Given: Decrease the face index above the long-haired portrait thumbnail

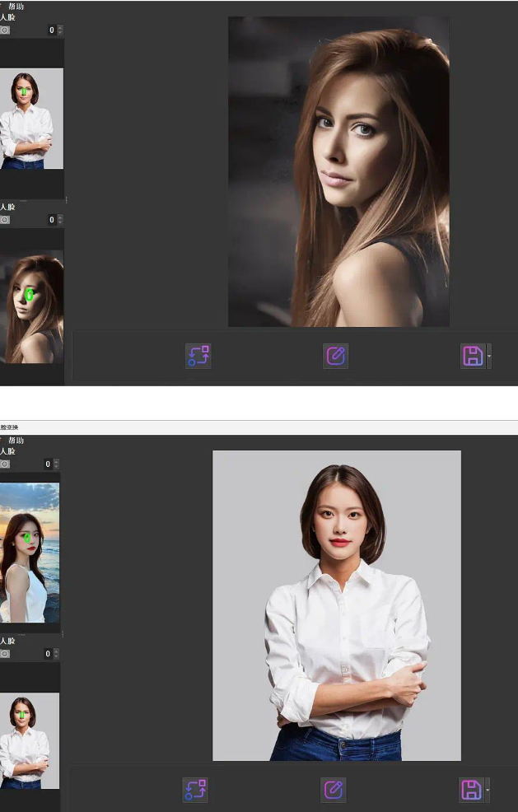Looking at the screenshot, I should pyautogui.click(x=60, y=222).
